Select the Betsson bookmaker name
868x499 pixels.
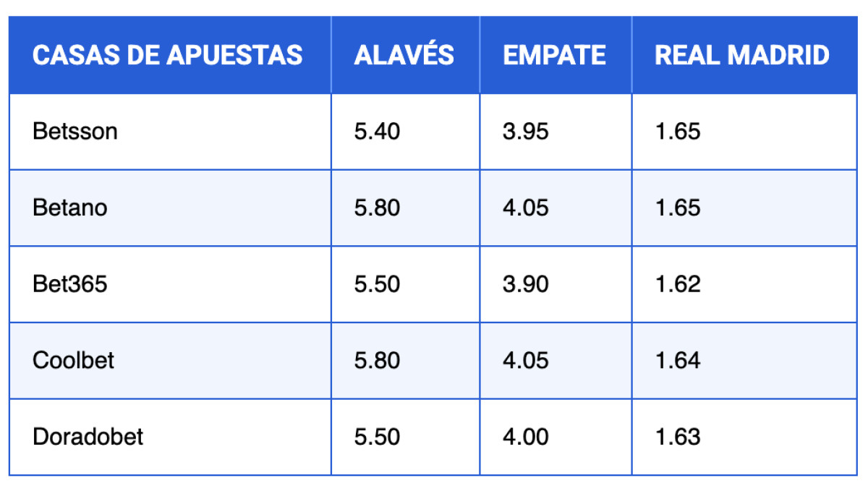pos(75,132)
